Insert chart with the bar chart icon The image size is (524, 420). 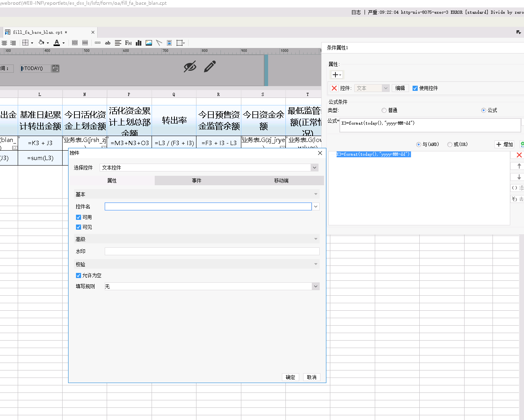[x=139, y=43]
